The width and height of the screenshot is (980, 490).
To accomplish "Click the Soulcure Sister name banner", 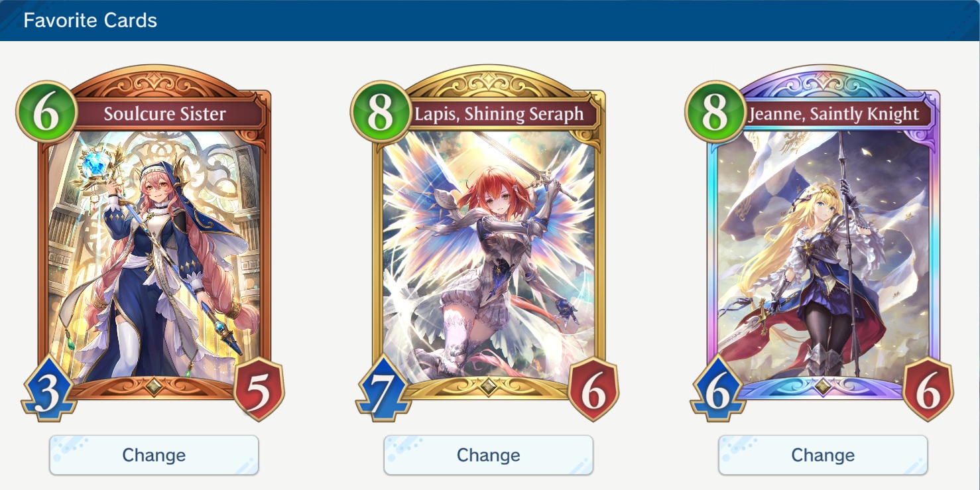I will pos(166,113).
